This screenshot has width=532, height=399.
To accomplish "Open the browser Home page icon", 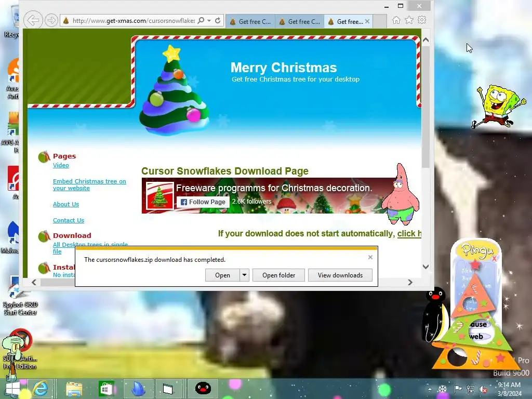I will [x=396, y=20].
